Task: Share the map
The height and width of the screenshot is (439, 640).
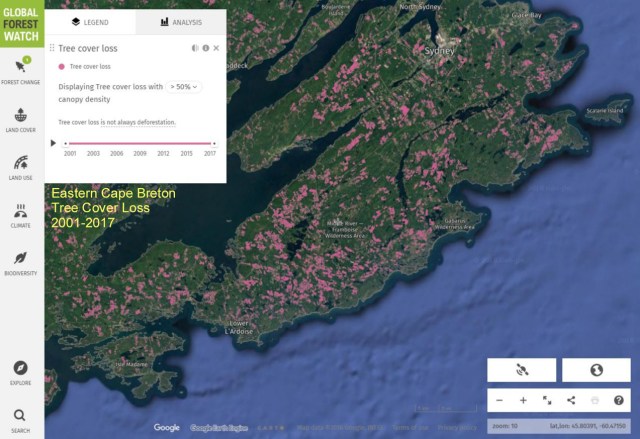Action: pos(571,400)
